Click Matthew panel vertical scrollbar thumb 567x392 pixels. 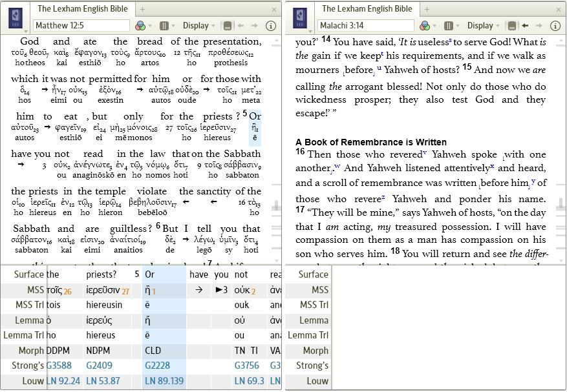tap(277, 205)
